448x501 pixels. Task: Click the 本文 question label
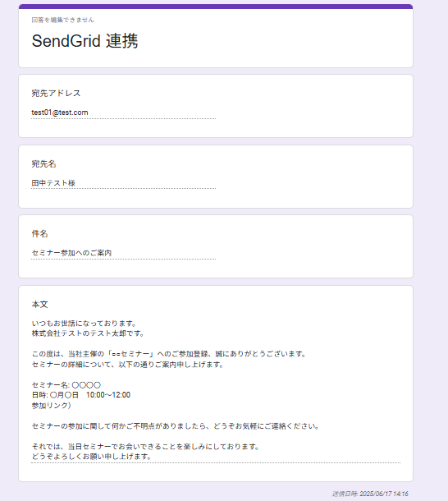39,305
